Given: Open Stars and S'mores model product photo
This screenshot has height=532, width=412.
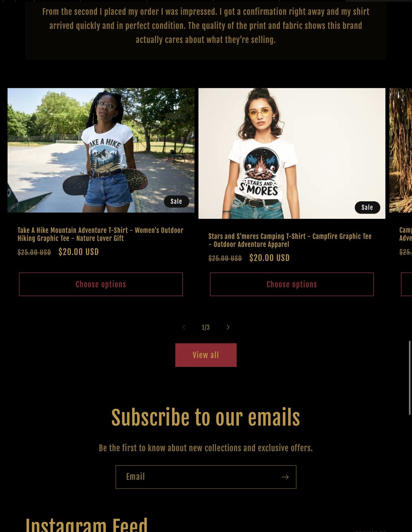Looking at the screenshot, I should (x=292, y=153).
